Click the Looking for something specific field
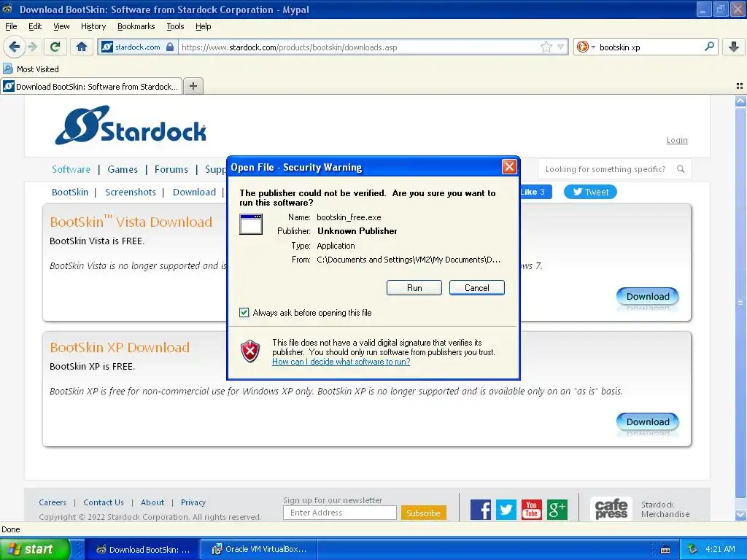Image resolution: width=747 pixels, height=560 pixels. point(605,169)
